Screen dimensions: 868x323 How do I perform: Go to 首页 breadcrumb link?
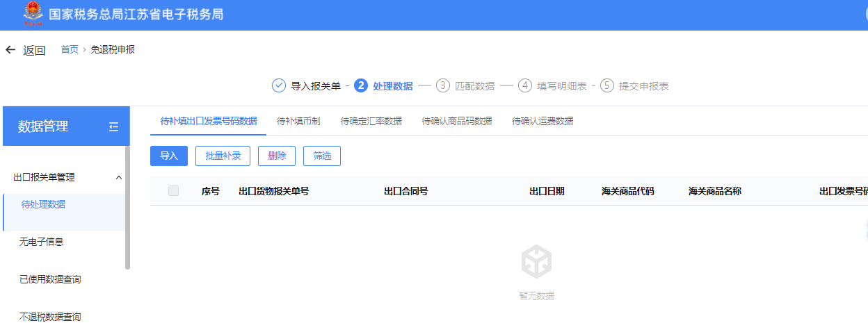(x=70, y=50)
